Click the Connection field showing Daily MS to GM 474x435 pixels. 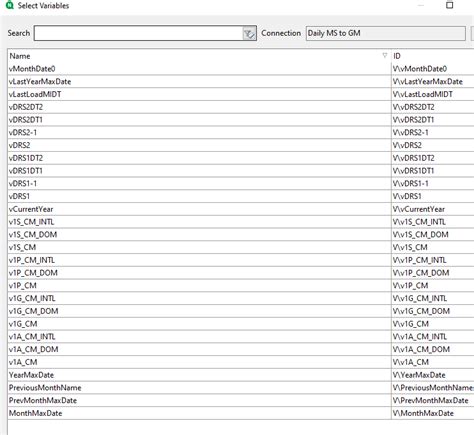click(x=386, y=33)
